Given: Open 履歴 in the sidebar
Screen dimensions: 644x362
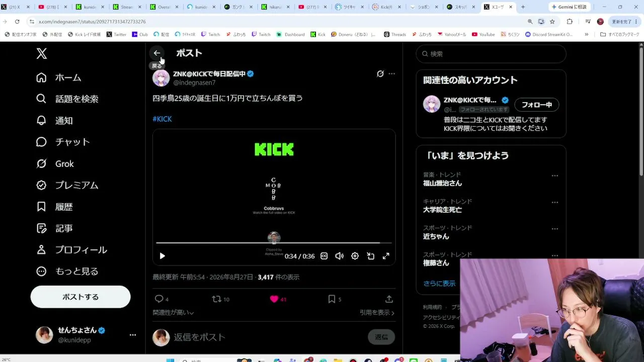Looking at the screenshot, I should (x=55, y=207).
